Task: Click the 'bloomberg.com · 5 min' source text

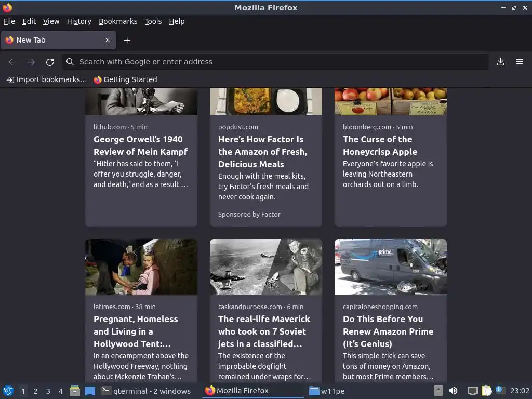Action: [x=378, y=127]
